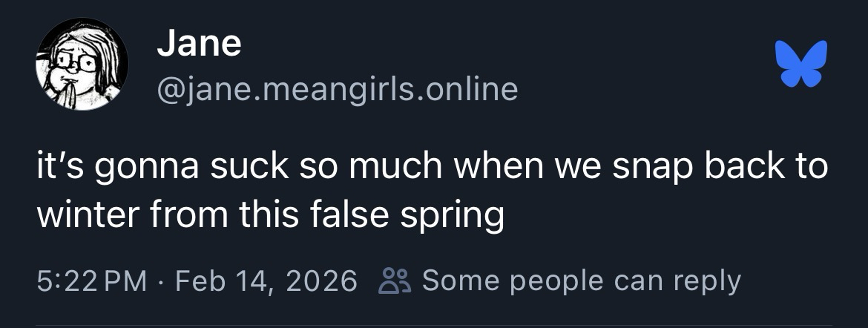Click the Bluesky butterfly logo

800,64
